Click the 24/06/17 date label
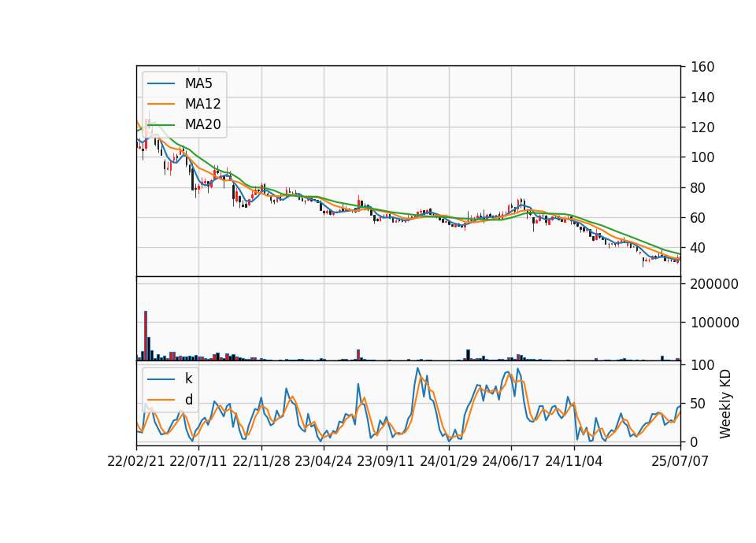756x543 pixels. 510,461
